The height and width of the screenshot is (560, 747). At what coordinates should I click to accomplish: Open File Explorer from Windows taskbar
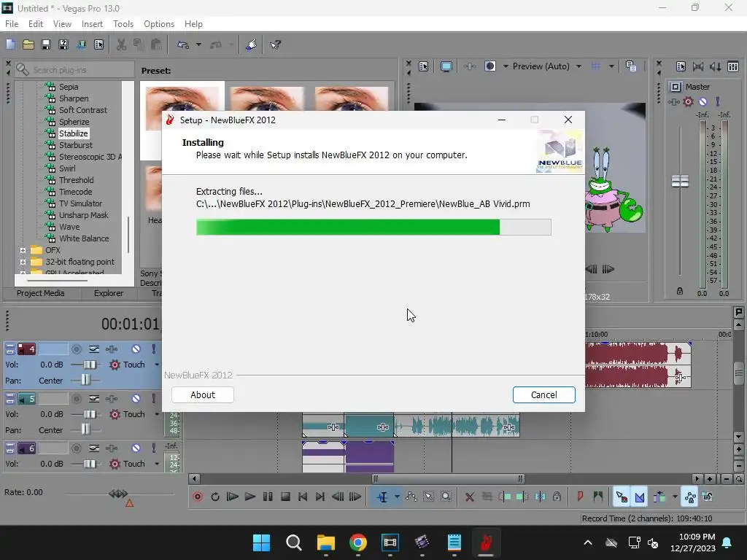click(x=326, y=542)
